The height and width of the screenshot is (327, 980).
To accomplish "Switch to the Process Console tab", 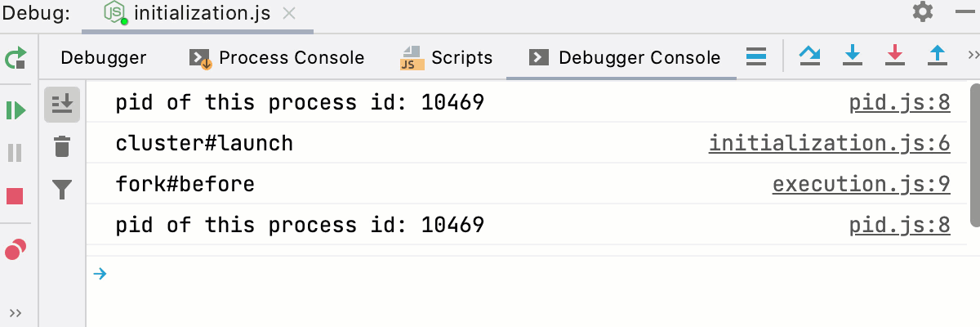I will pyautogui.click(x=277, y=57).
